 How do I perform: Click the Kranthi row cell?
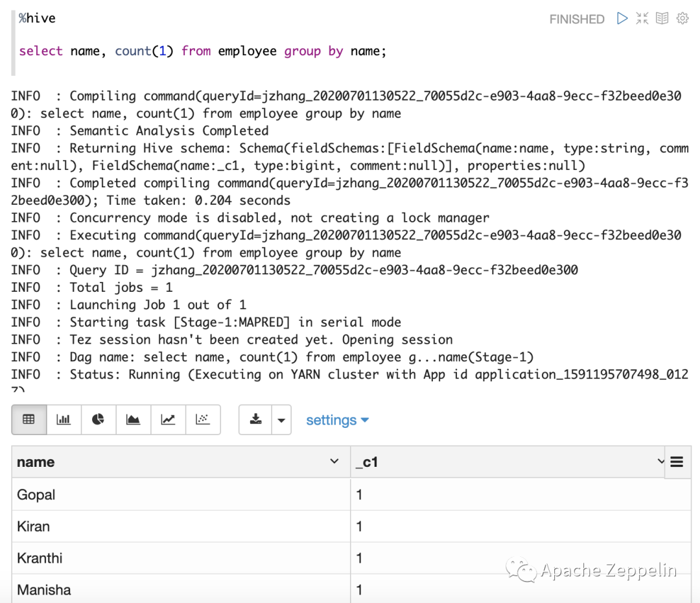(x=40, y=558)
